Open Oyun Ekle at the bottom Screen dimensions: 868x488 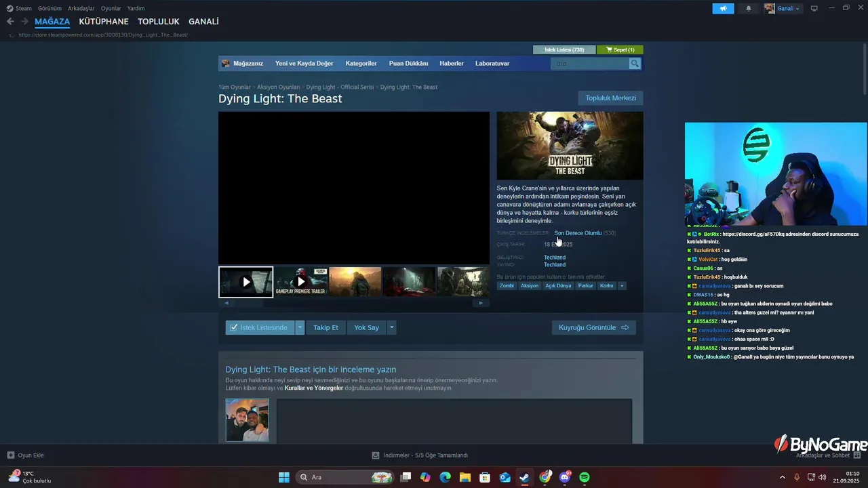tap(26, 455)
